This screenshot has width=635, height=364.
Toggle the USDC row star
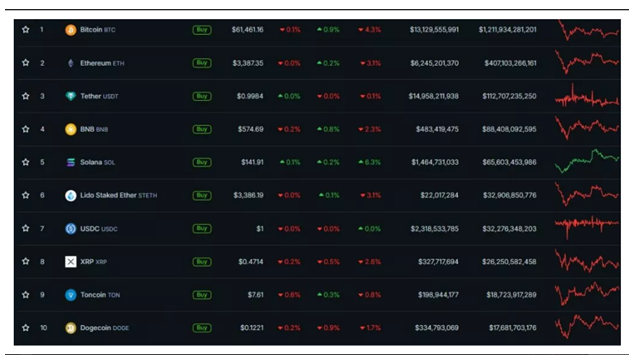pos(26,228)
